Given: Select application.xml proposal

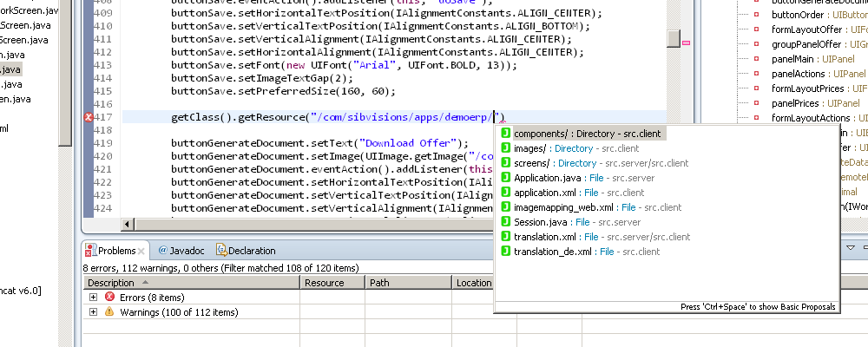Looking at the screenshot, I should point(572,193).
